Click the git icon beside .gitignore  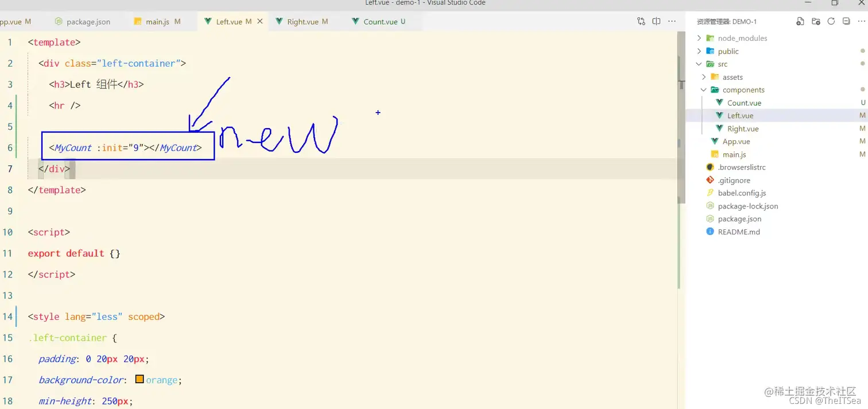(x=710, y=180)
